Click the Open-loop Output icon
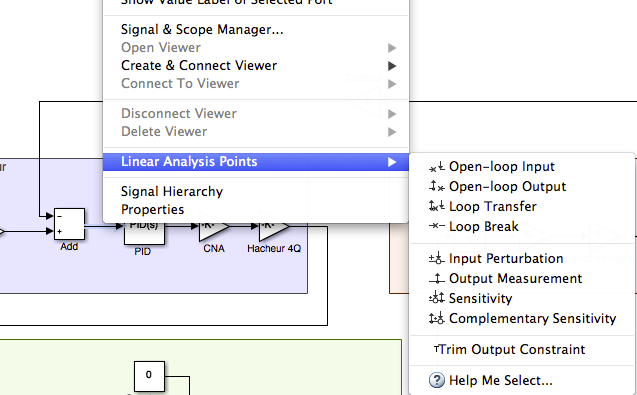Image resolution: width=637 pixels, height=395 pixels. tap(437, 187)
